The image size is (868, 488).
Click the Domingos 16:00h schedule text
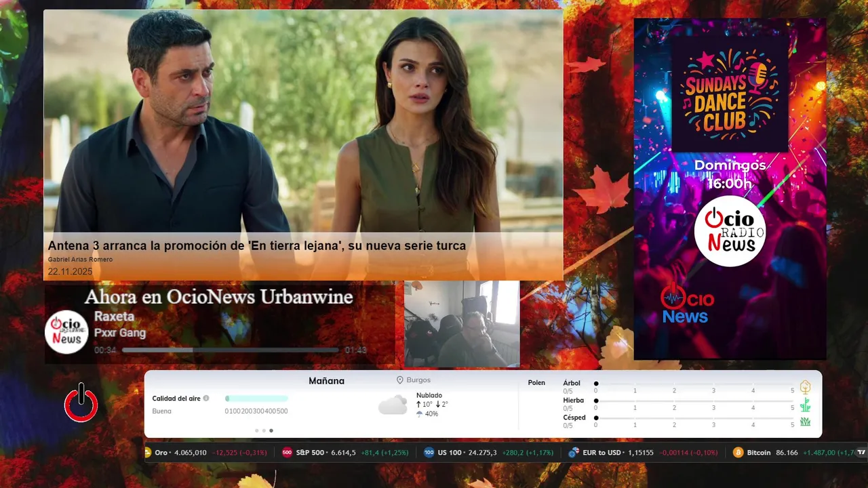(730, 174)
